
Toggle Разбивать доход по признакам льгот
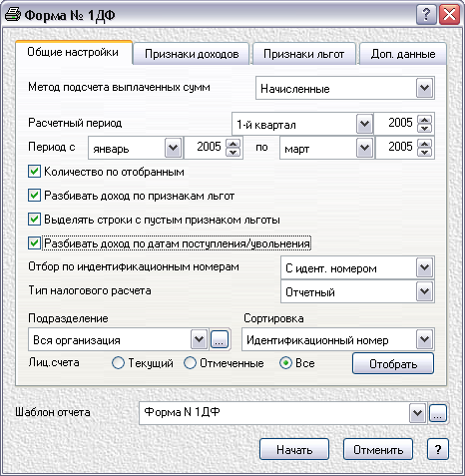tap(34, 196)
